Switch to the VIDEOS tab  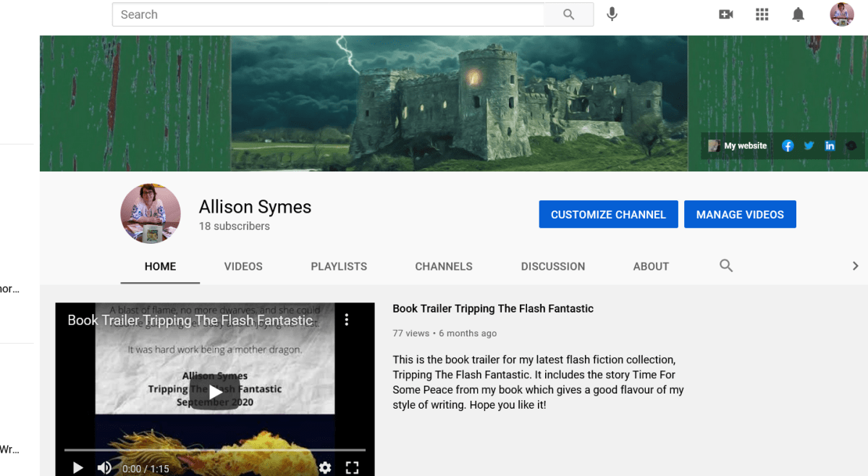click(243, 266)
